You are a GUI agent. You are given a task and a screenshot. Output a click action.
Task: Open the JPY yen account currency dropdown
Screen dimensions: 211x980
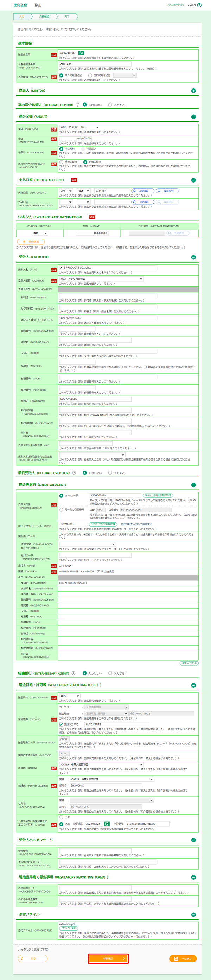66,191
